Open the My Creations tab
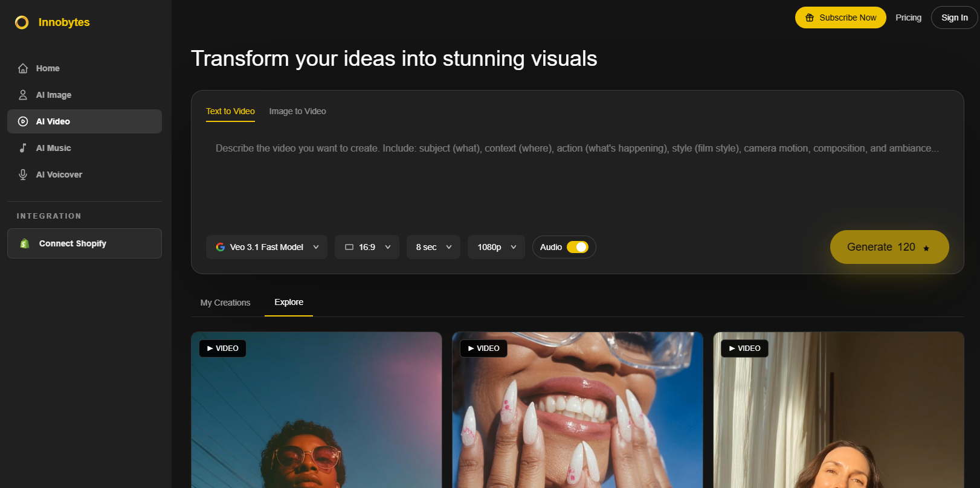980x488 pixels. 225,303
